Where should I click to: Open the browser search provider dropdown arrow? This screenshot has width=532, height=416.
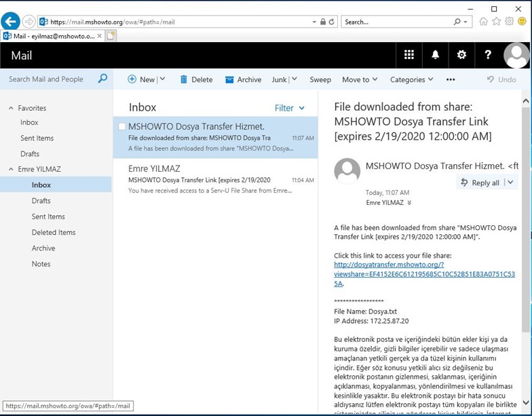pos(465,22)
